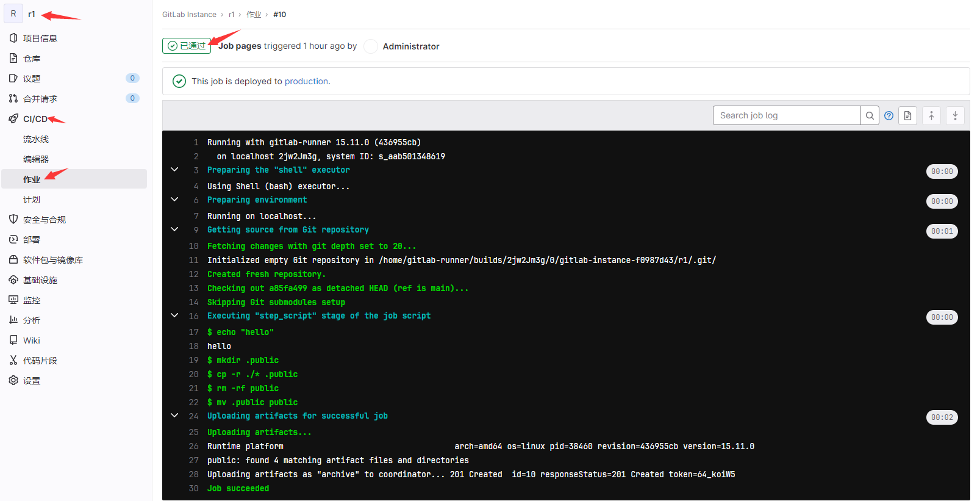
Task: Click 议题 count badge 0
Action: click(x=132, y=78)
